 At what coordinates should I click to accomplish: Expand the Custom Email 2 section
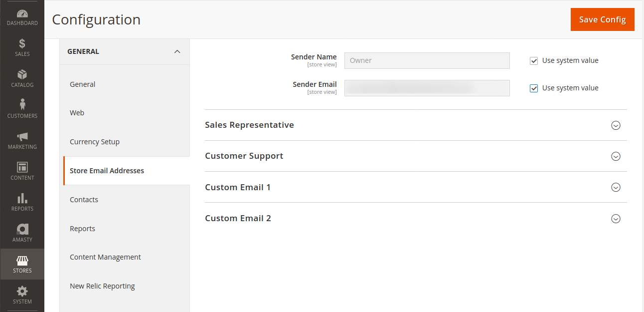(x=616, y=219)
